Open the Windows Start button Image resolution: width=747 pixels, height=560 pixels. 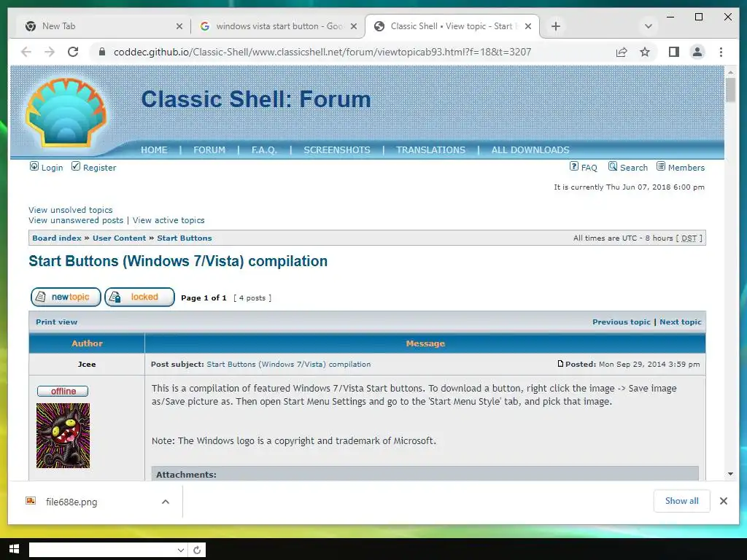(x=14, y=549)
